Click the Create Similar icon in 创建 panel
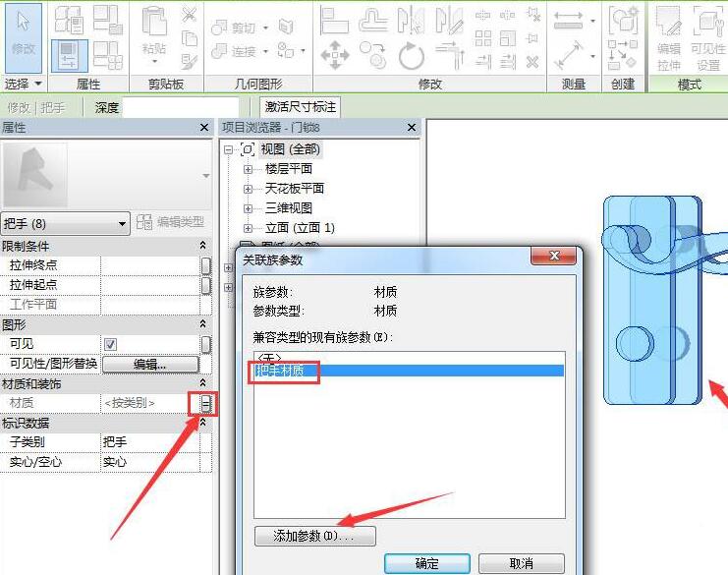The width and height of the screenshot is (728, 575). tap(623, 55)
